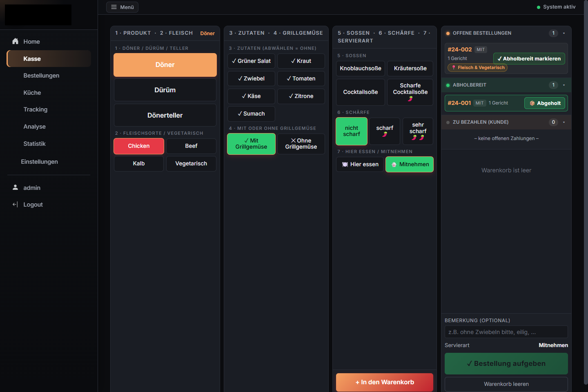Mark order #24-001 as Abgeholt
The width and height of the screenshot is (588, 392).
click(x=545, y=103)
